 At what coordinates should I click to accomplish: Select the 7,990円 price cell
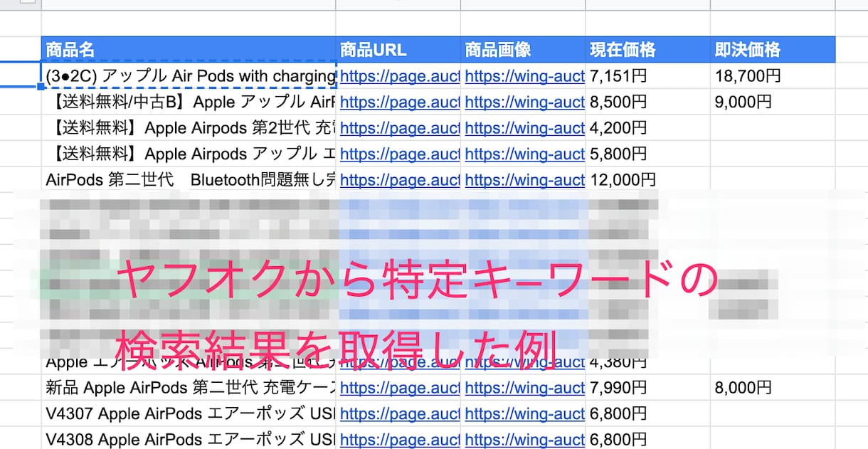(647, 388)
